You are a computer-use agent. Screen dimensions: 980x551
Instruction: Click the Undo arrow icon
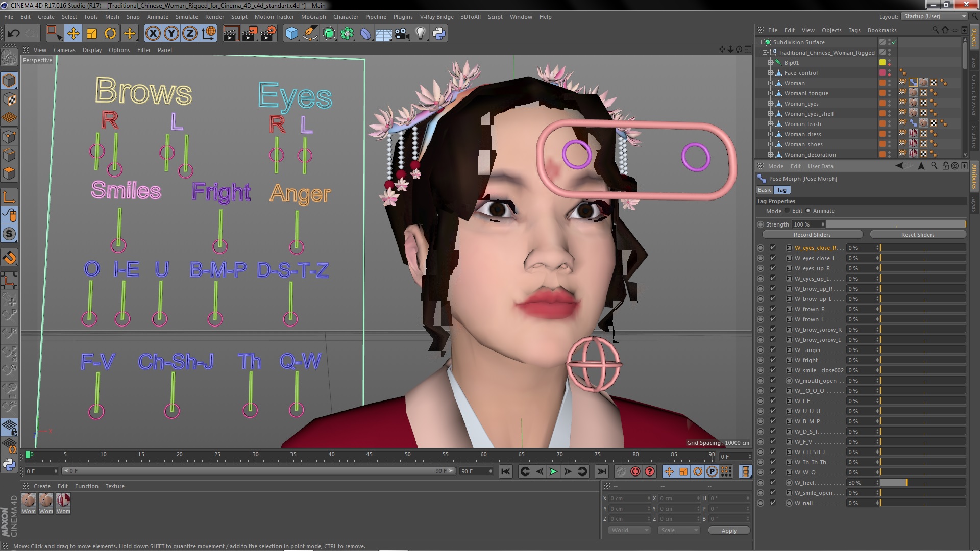pos(14,34)
